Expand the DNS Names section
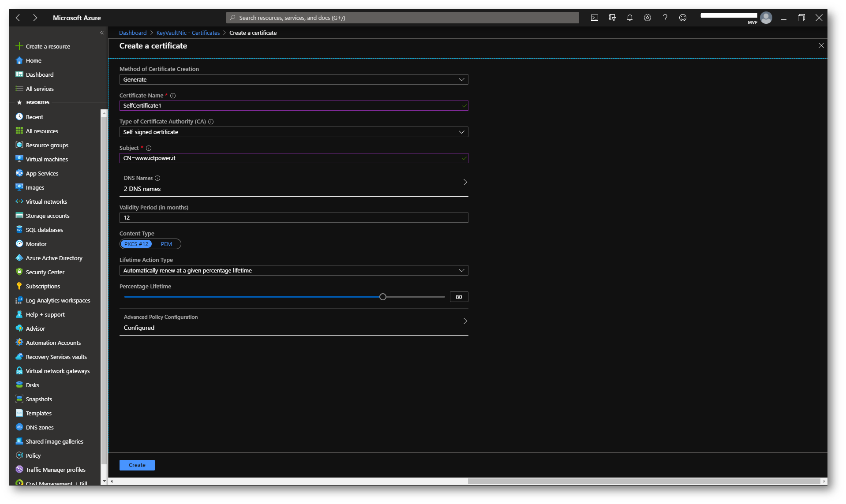 (x=294, y=183)
